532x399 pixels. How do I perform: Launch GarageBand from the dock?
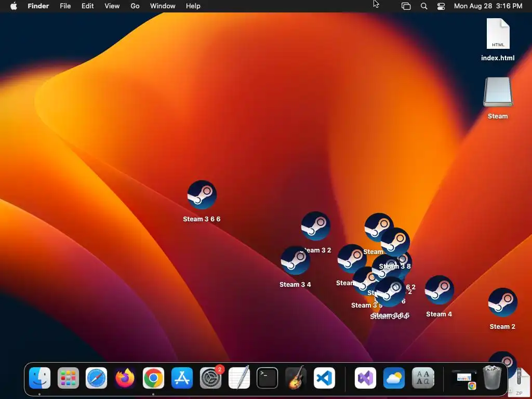click(296, 378)
